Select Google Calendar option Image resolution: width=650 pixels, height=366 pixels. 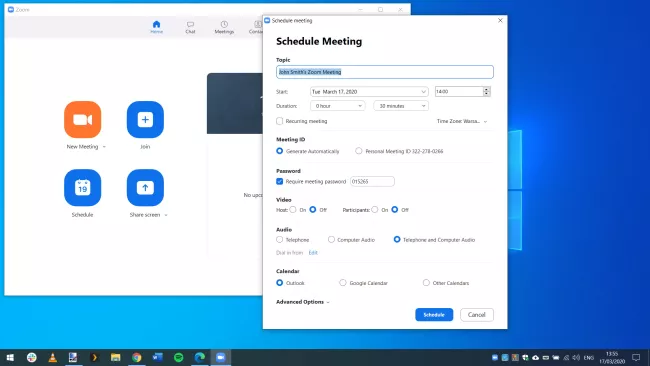(343, 283)
